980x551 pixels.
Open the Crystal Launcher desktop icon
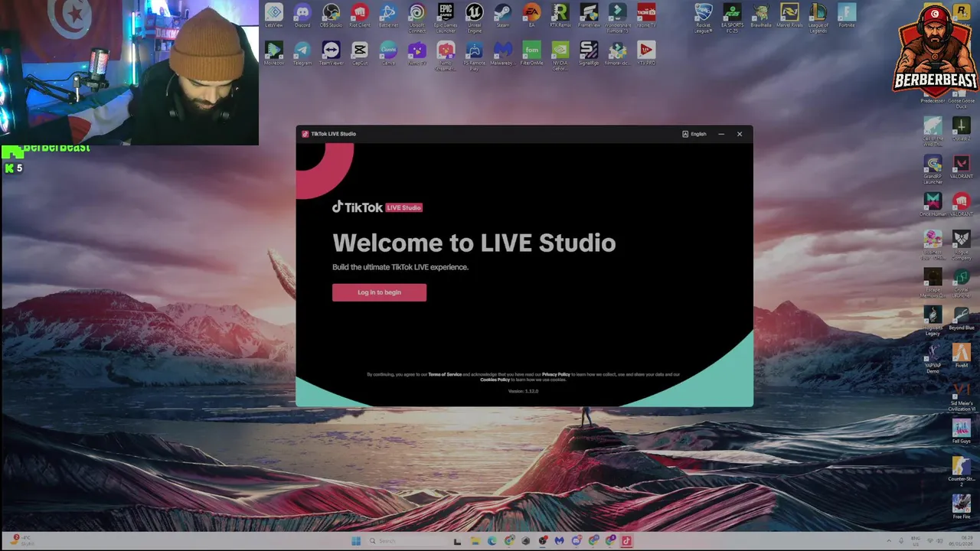[961, 282]
